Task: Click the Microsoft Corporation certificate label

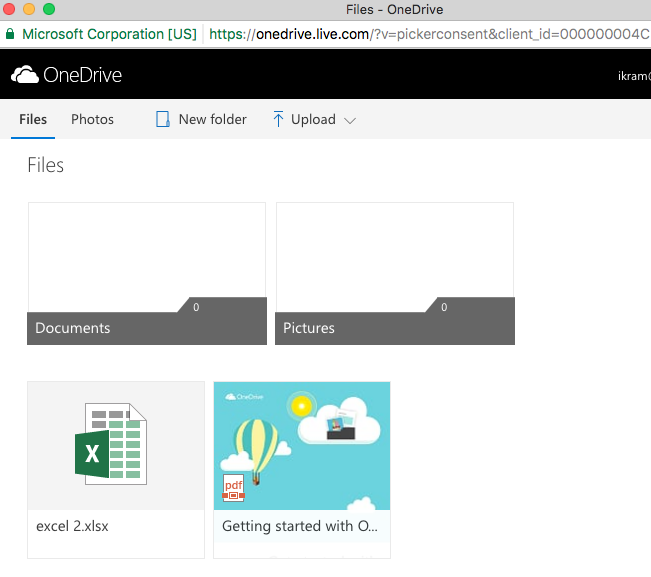Action: [x=109, y=34]
